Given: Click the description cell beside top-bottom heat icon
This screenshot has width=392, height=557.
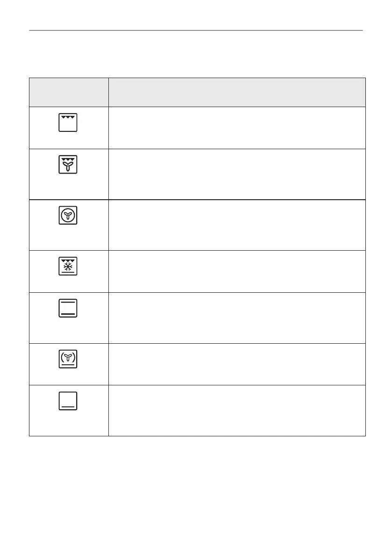Looking at the screenshot, I should tap(237, 318).
